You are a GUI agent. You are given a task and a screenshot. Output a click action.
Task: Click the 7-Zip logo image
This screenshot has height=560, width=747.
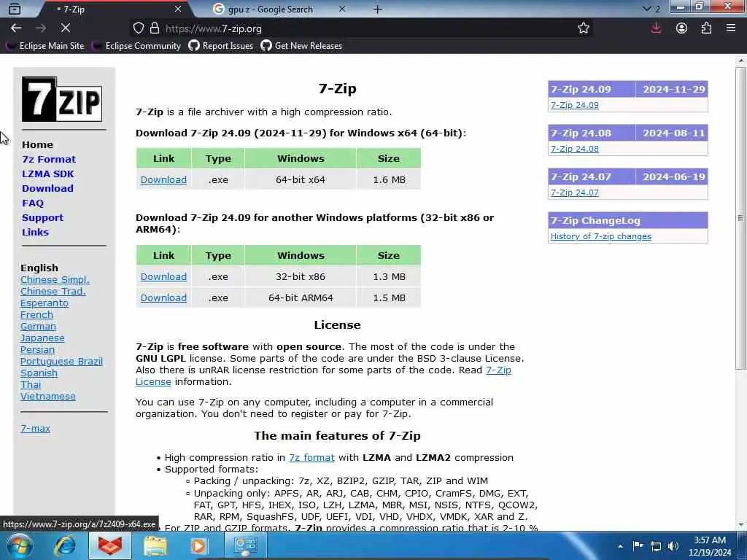(x=61, y=99)
